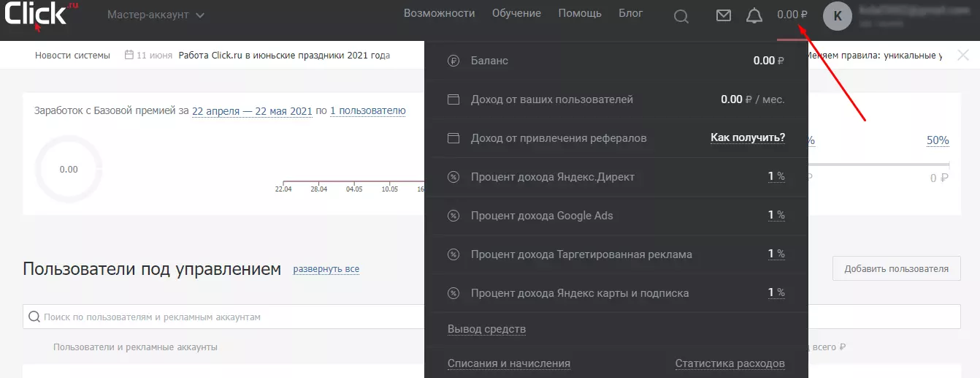Click the Новости системы label
980x378 pixels.
[72, 56]
